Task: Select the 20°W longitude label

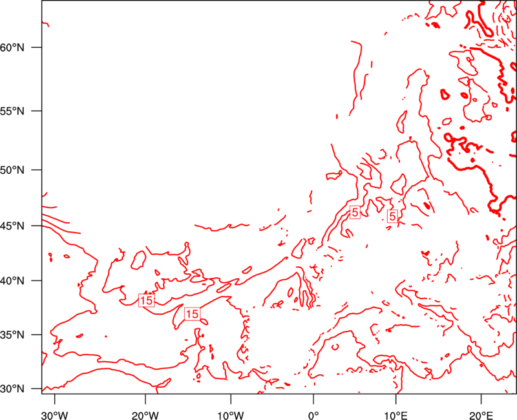Action: tap(145, 415)
